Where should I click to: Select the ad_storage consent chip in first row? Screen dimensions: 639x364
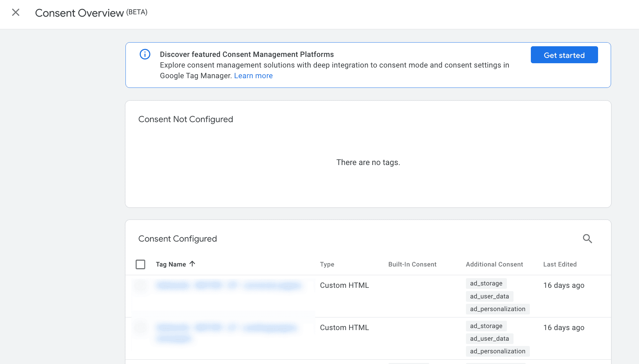(486, 283)
